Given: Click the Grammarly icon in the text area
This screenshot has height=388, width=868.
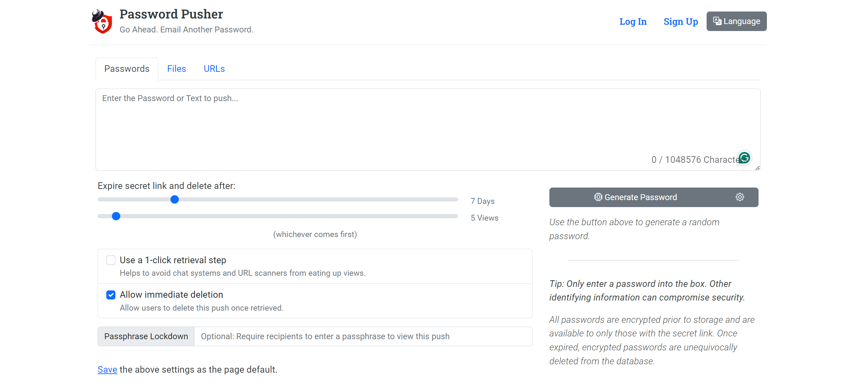Looking at the screenshot, I should 744,158.
